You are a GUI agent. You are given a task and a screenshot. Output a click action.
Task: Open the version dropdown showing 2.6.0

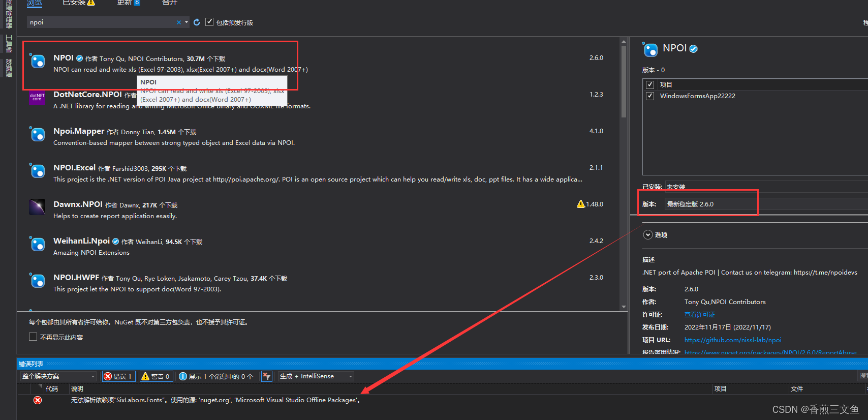[x=766, y=204]
